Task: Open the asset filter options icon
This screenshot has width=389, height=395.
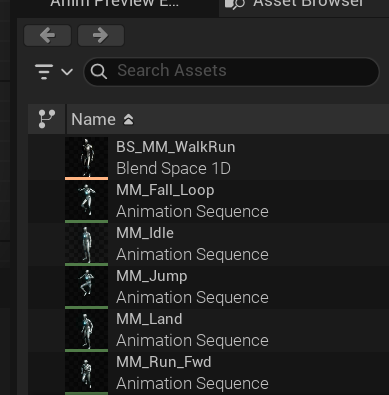Action: click(x=44, y=72)
